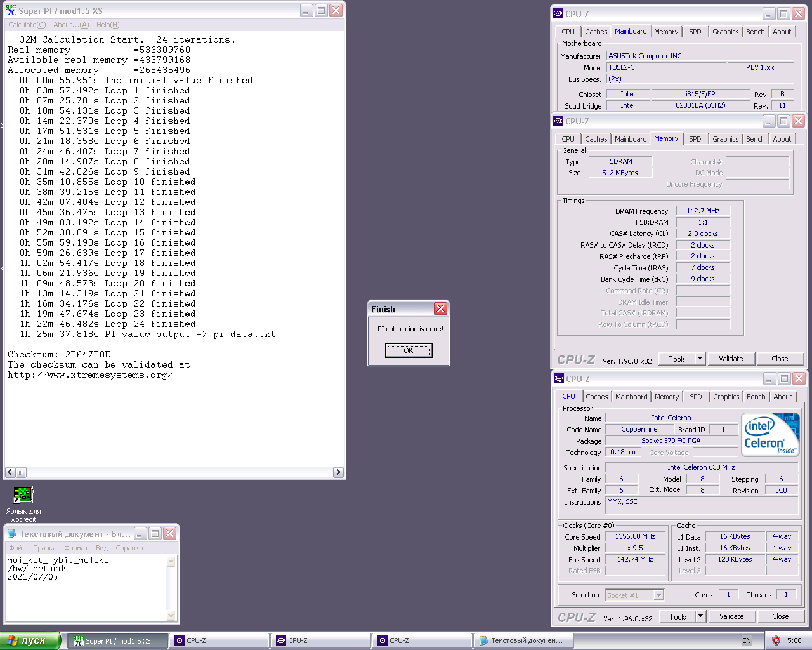The width and height of the screenshot is (812, 650).
Task: Click the Checksum: 2B647B0E line
Action: (x=59, y=354)
